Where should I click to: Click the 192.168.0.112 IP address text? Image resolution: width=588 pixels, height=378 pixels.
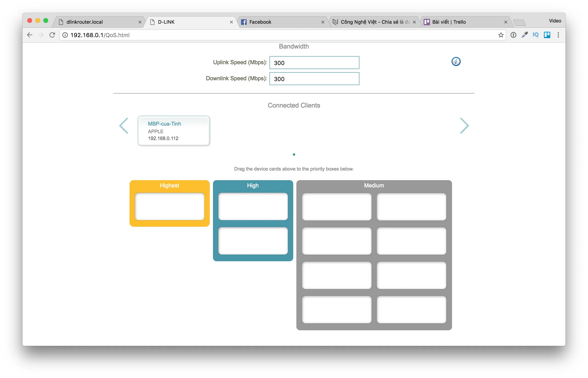pyautogui.click(x=163, y=138)
